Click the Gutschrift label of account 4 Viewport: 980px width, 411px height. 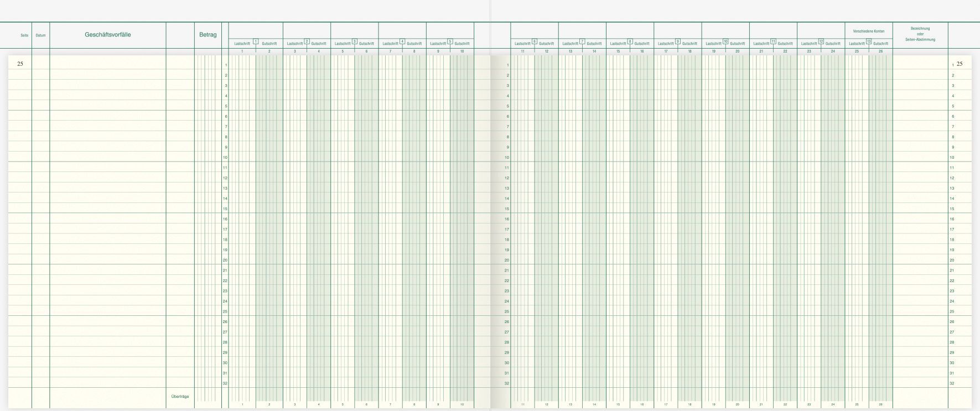pos(414,44)
